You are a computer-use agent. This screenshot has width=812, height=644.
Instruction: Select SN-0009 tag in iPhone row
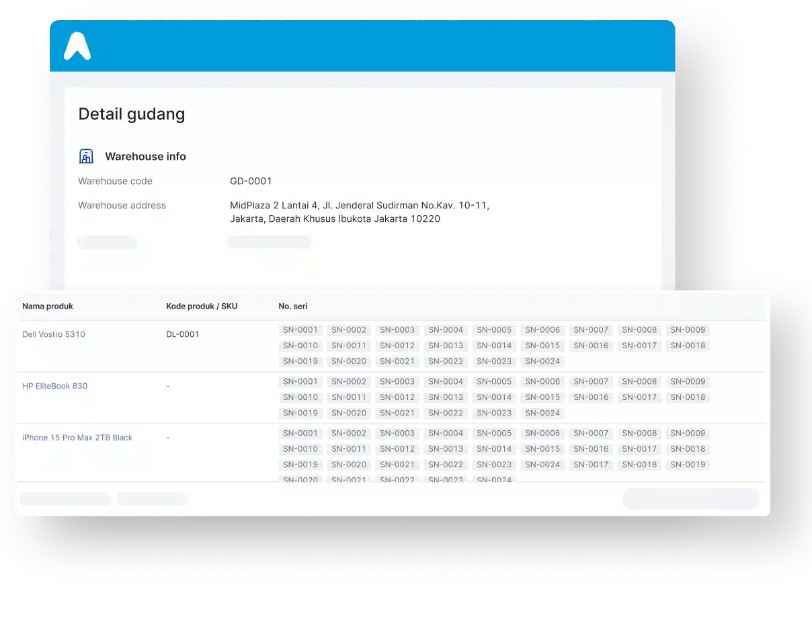point(688,434)
